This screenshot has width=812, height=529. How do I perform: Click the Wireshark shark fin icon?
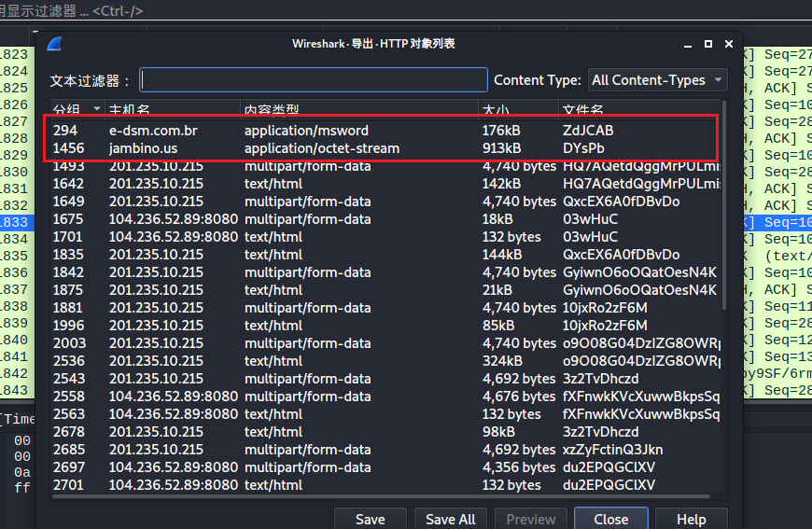(54, 46)
